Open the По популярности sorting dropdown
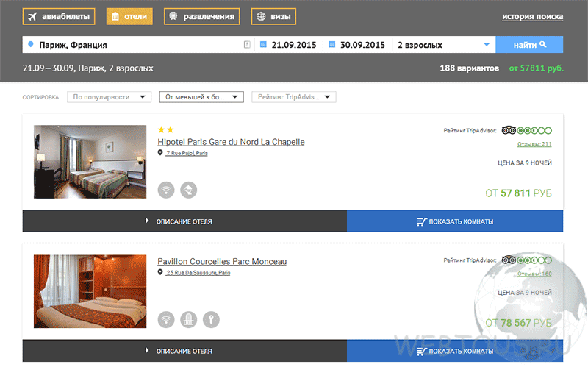Image resolution: width=588 pixels, height=367 pixels. click(109, 97)
